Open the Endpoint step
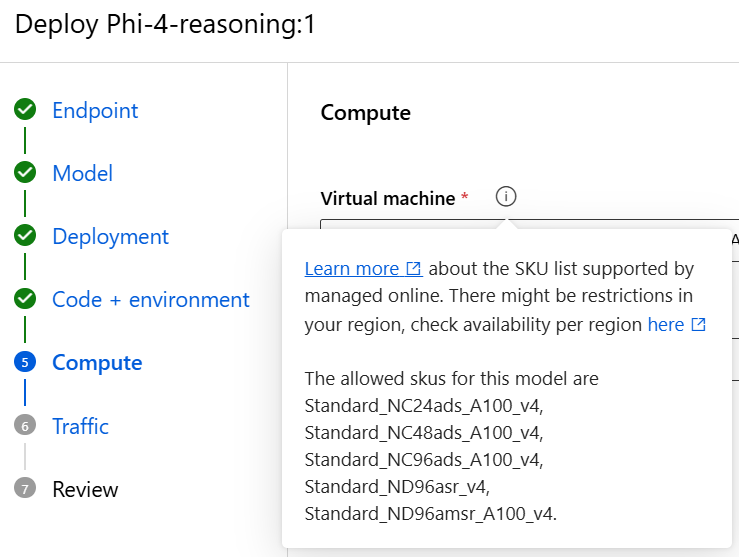Image resolution: width=739 pixels, height=557 pixels. tap(95, 110)
